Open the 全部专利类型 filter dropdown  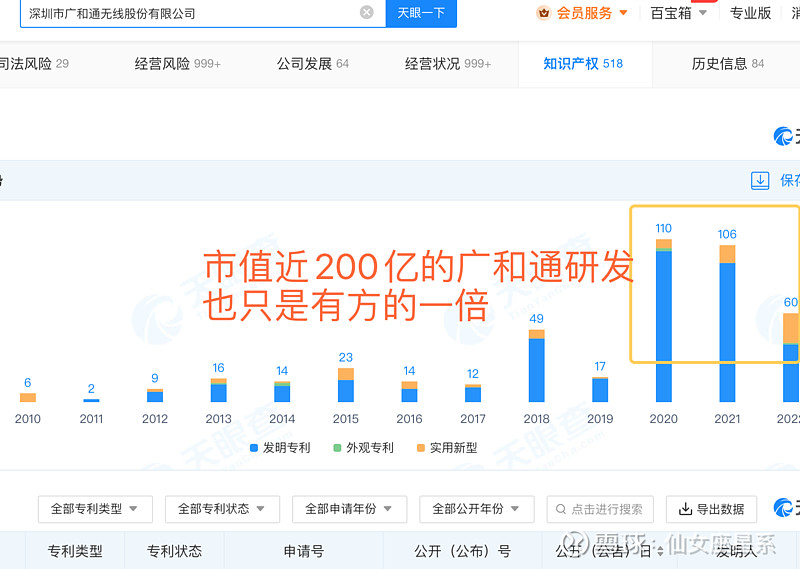pos(95,509)
